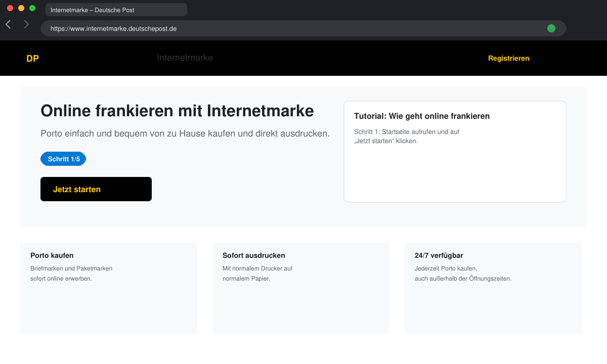The width and height of the screenshot is (607, 364).
Task: Click the Porto kaufen card title
Action: [52, 255]
